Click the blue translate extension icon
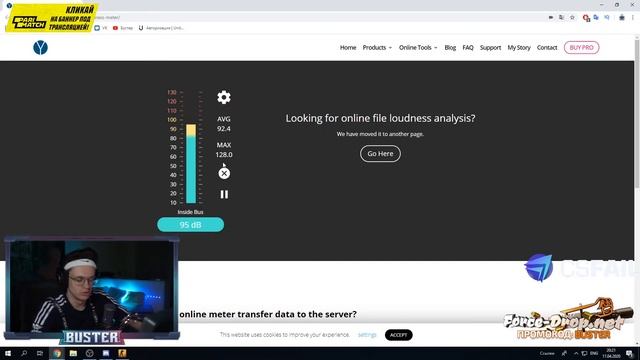Screen dimensions: 640x360 596,18
